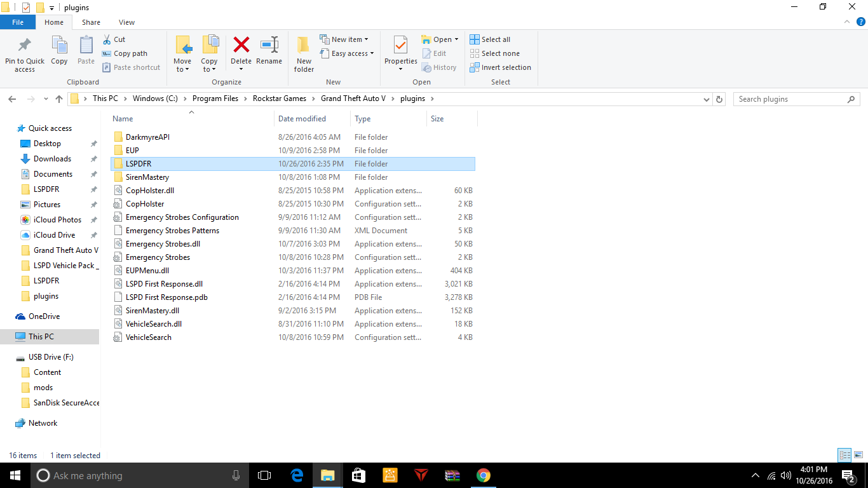Open Quick Access Toolbar customize dropdown
This screenshot has height=488, width=868.
coord(51,8)
